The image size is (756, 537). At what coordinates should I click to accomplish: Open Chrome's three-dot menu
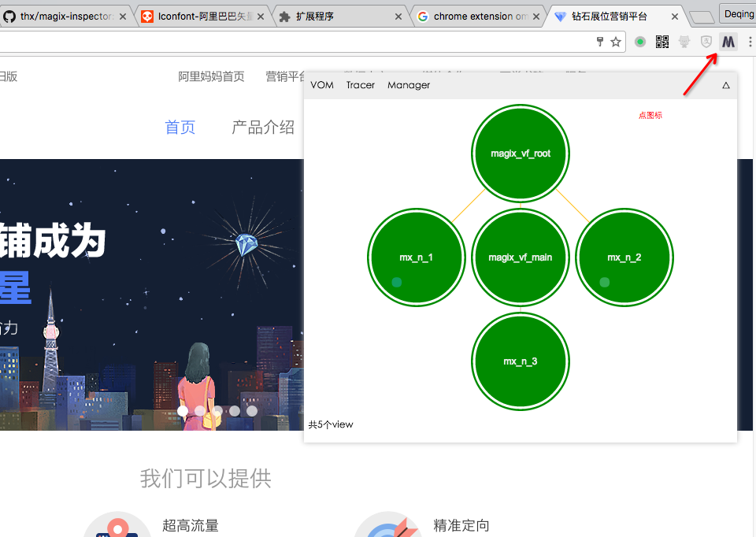pos(750,42)
